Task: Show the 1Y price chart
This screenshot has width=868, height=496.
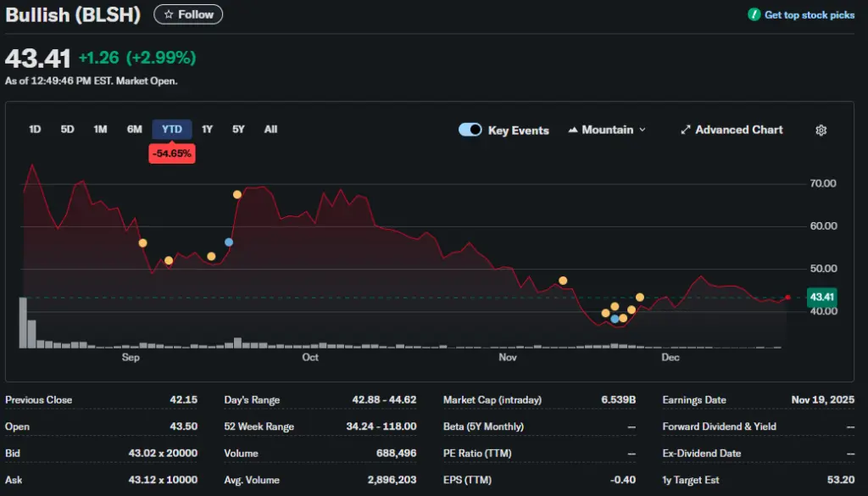Action: point(208,130)
